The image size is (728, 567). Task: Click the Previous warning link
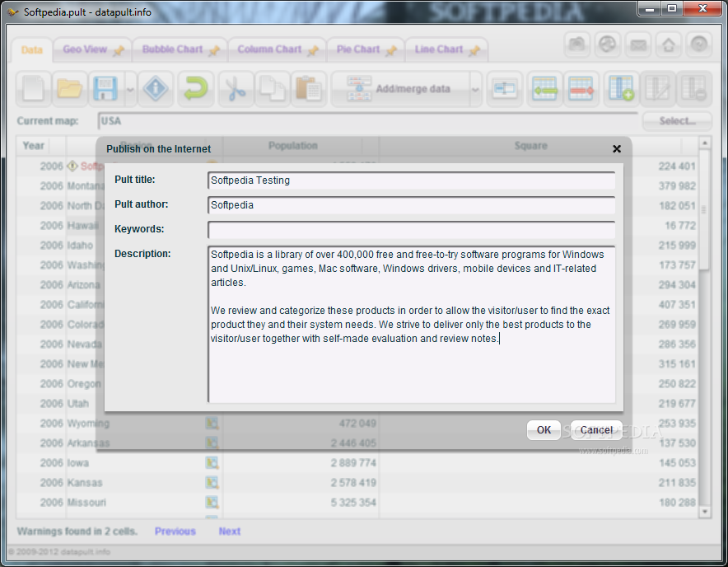coord(175,532)
